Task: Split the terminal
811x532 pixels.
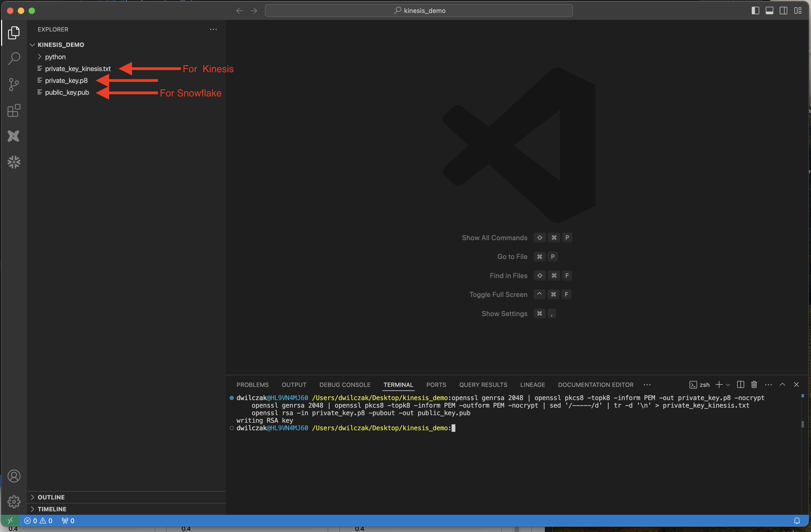Action: [x=740, y=384]
